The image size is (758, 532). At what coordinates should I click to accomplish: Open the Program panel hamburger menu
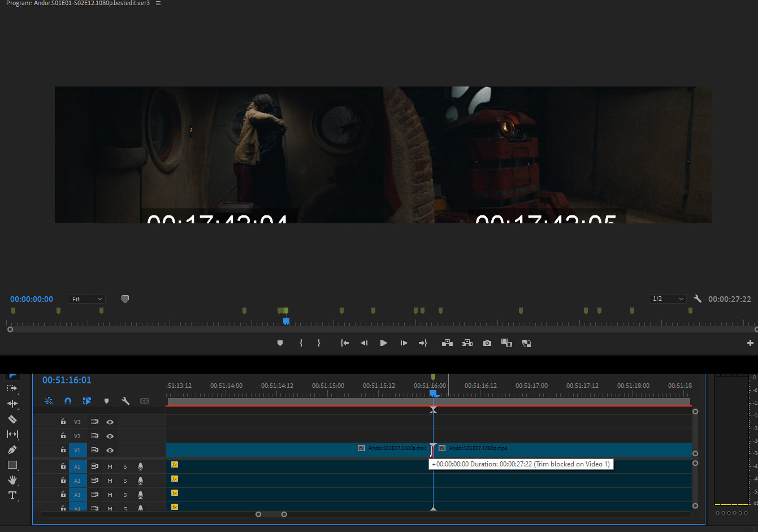[158, 3]
